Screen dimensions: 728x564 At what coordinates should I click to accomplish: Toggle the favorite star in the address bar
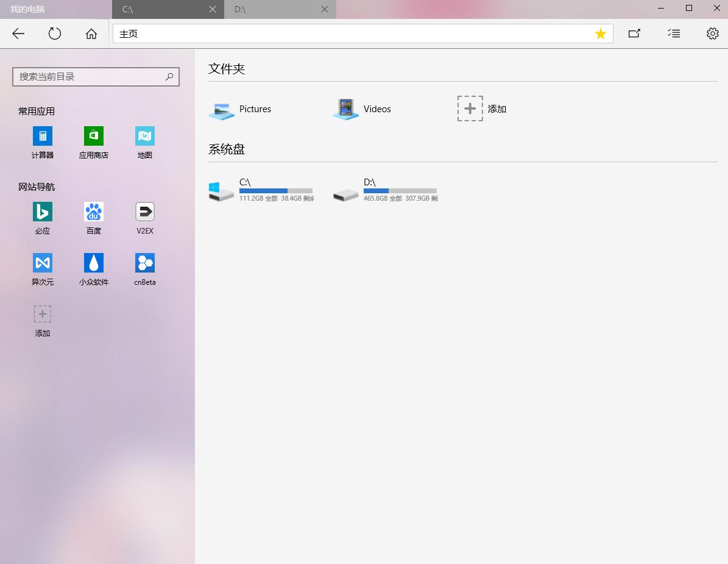(x=601, y=34)
